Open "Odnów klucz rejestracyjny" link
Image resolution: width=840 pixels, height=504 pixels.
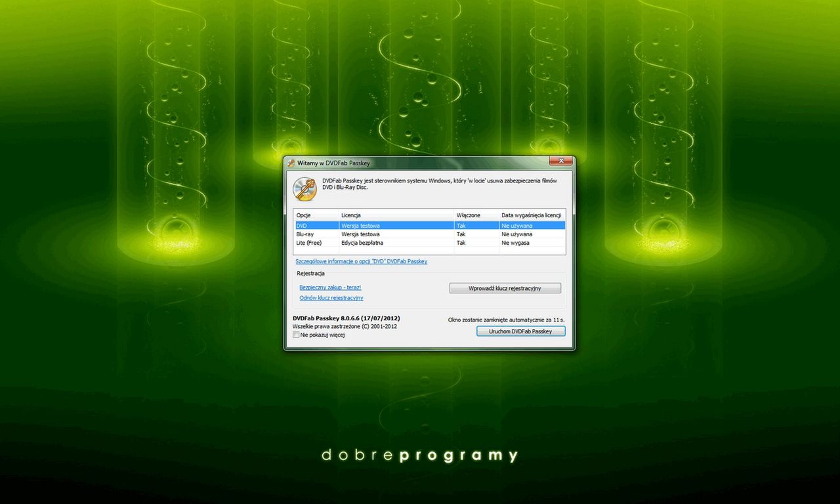point(331,298)
